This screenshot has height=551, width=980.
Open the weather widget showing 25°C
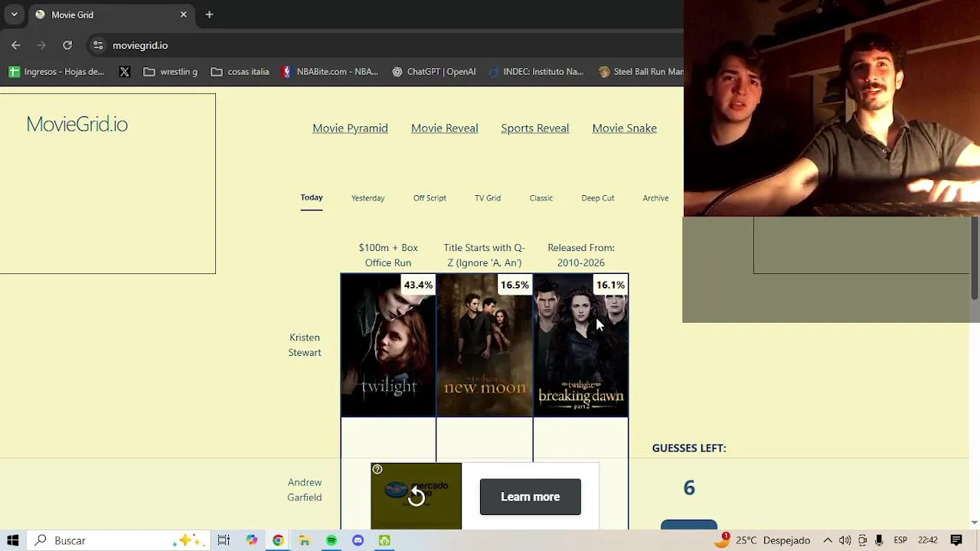[x=762, y=540]
